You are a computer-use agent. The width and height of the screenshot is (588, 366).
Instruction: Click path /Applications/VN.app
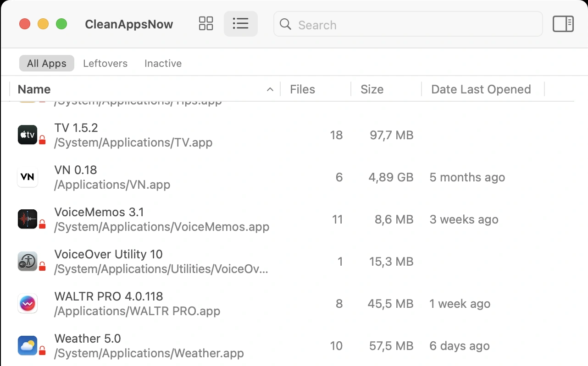[x=112, y=185]
